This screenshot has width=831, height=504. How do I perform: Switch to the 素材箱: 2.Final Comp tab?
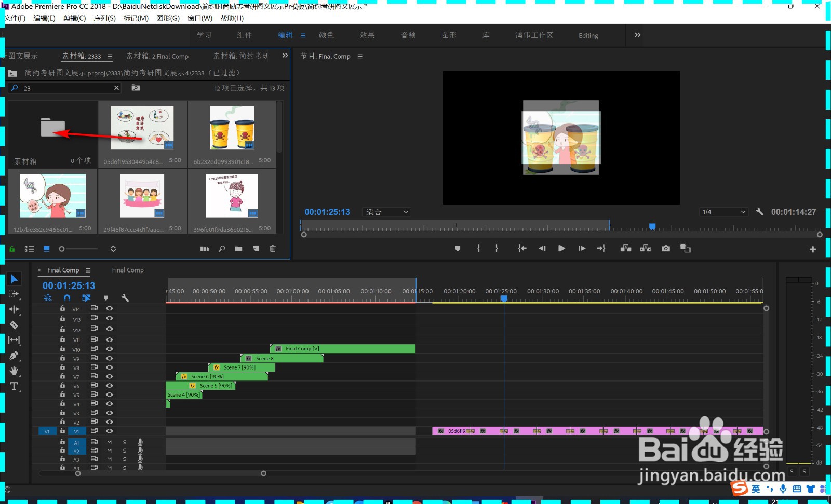pyautogui.click(x=157, y=56)
